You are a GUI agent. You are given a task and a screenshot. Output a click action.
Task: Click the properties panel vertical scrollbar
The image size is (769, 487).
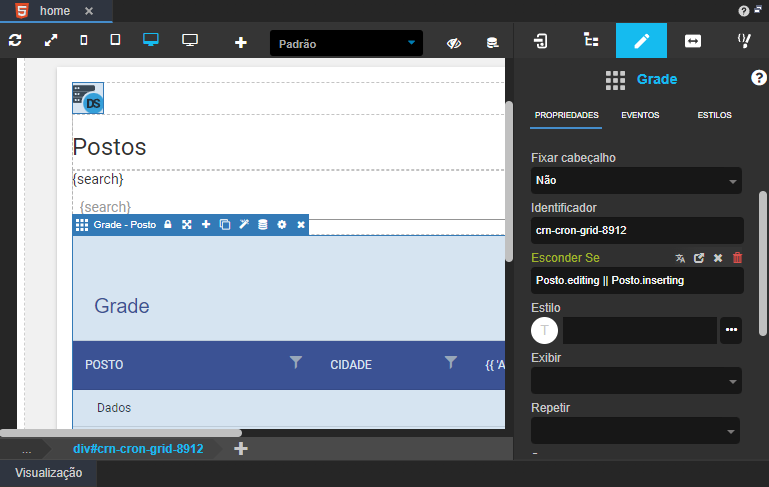click(763, 264)
